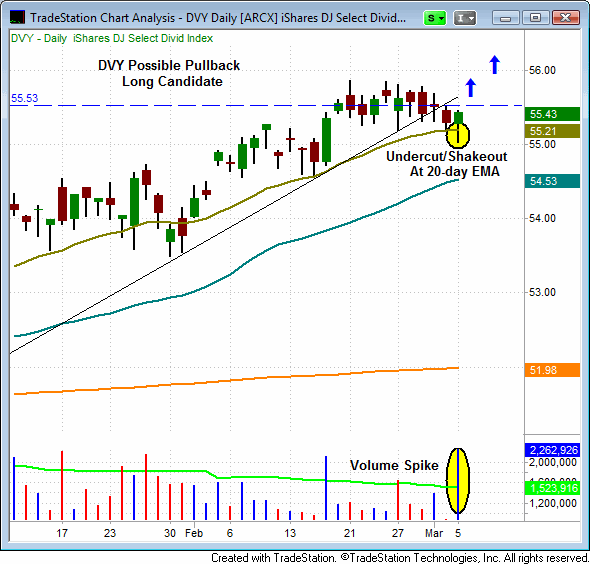Click the DVY Possible Pullback annotation text
The height and width of the screenshot is (564, 590).
pos(169,73)
